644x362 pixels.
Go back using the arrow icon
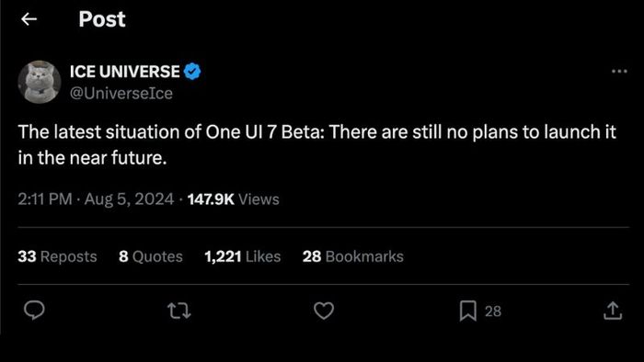(x=29, y=19)
